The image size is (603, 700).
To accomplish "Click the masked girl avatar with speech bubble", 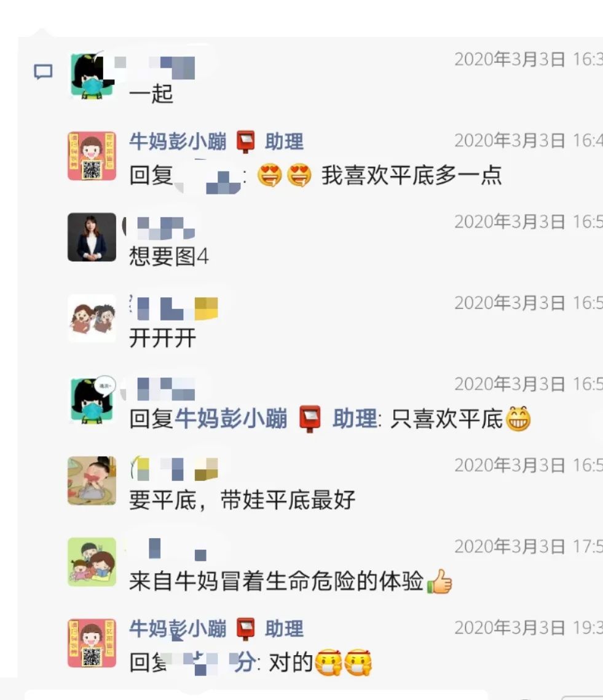I will point(93,400).
